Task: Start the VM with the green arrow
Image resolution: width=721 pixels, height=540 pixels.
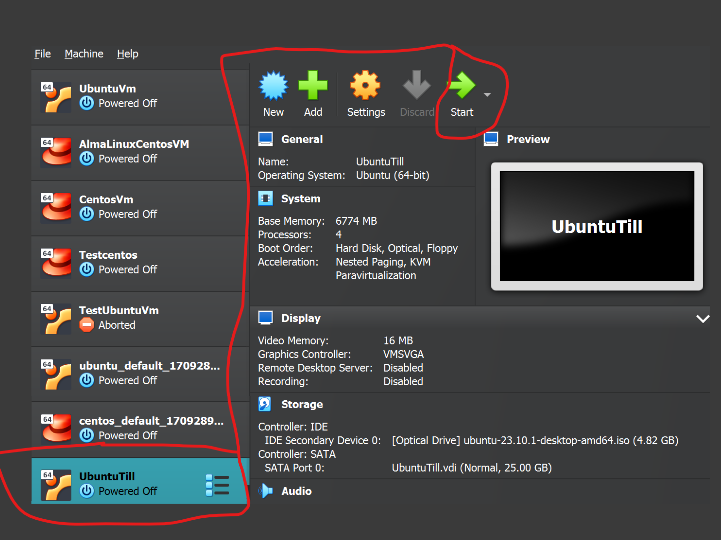Action: (461, 85)
